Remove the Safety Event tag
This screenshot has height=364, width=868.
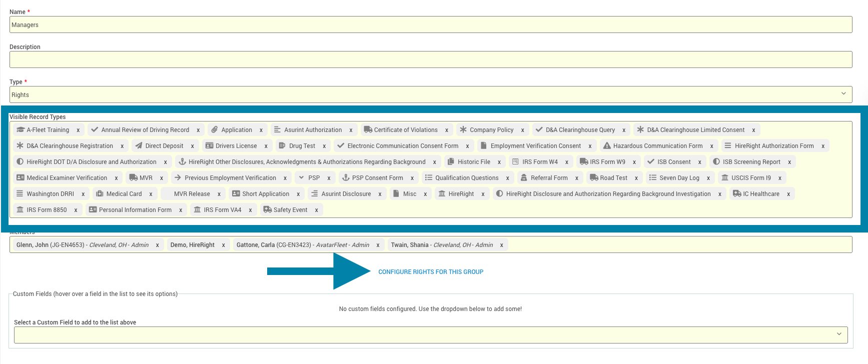(x=316, y=210)
